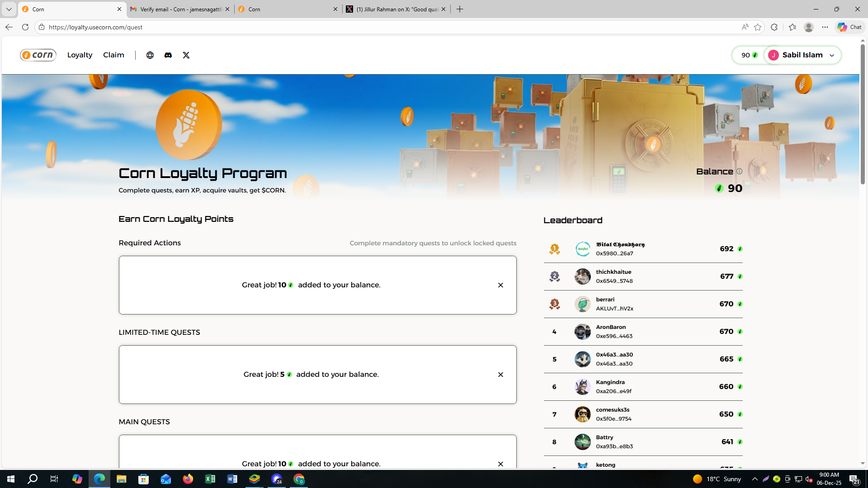Screen dimensions: 868x488
Task: Click the Balance info icon
Action: click(x=740, y=172)
